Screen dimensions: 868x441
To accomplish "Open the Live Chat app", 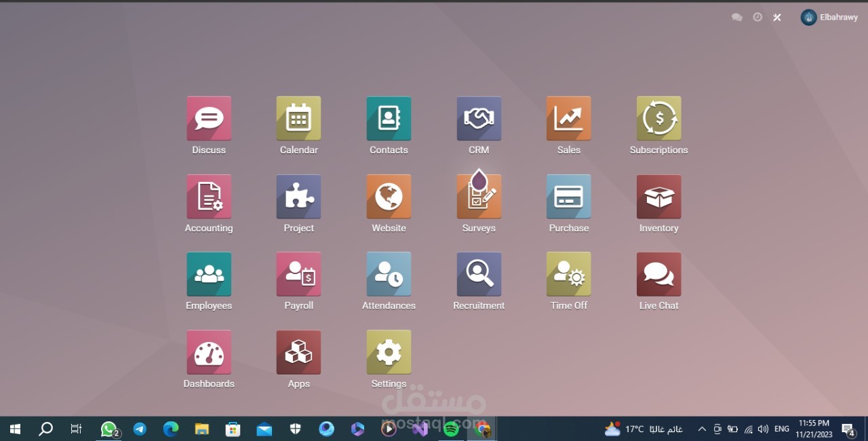I will [x=658, y=274].
